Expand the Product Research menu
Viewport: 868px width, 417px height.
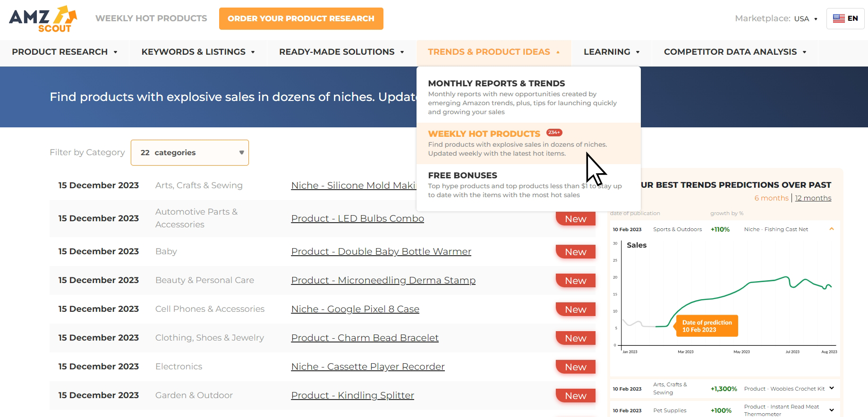64,52
